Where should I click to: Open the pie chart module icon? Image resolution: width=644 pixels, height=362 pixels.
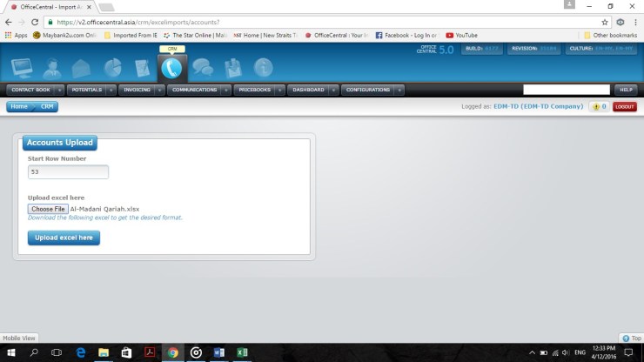pos(112,67)
